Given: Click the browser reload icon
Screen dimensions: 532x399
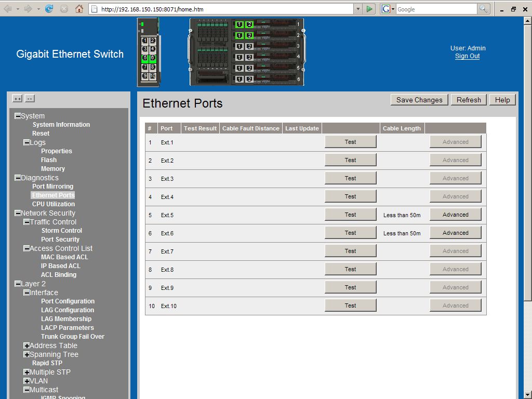Looking at the screenshot, I should pyautogui.click(x=49, y=9).
